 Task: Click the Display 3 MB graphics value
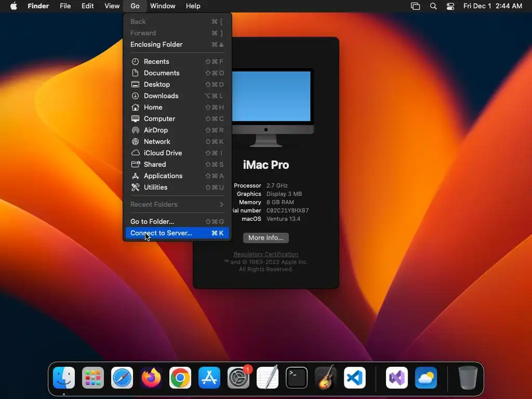pos(284,194)
